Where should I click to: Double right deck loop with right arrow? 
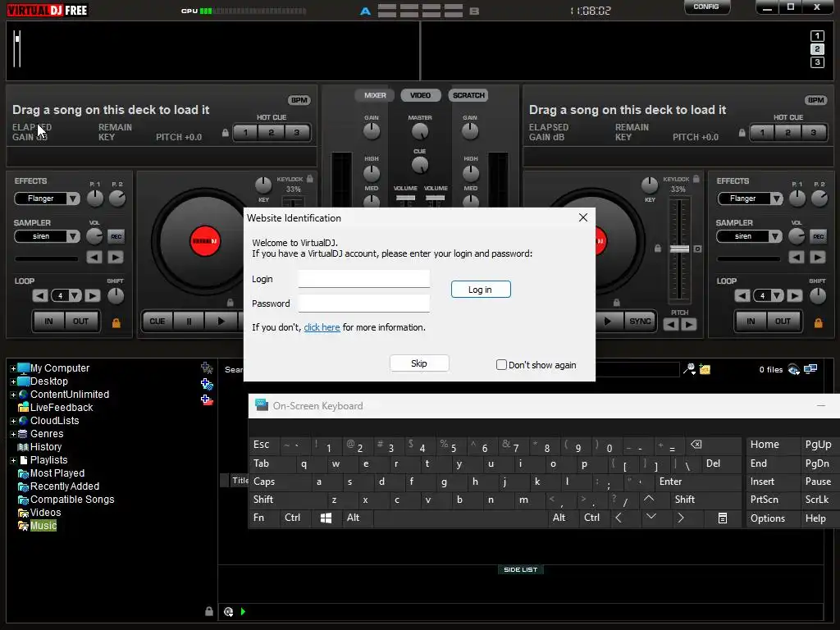pos(794,295)
